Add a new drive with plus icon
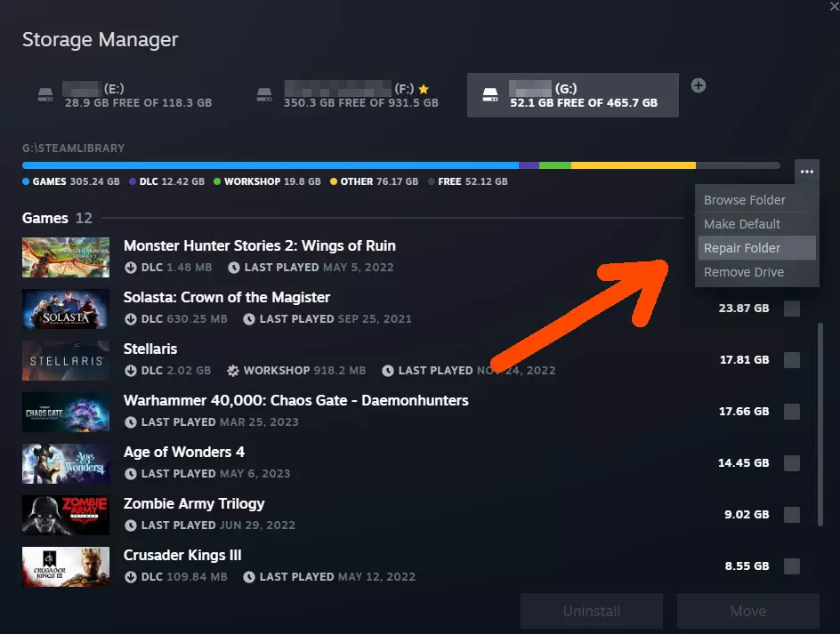Viewport: 840px width, 634px height. tap(698, 85)
